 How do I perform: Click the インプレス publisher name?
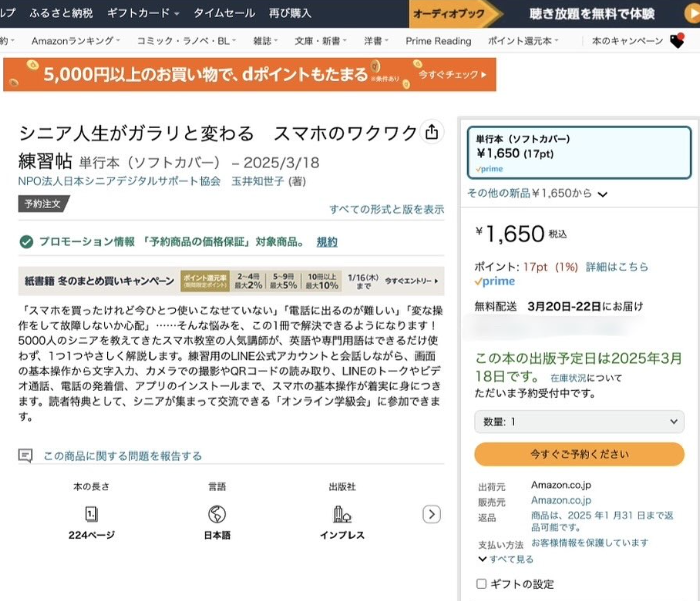tap(342, 535)
